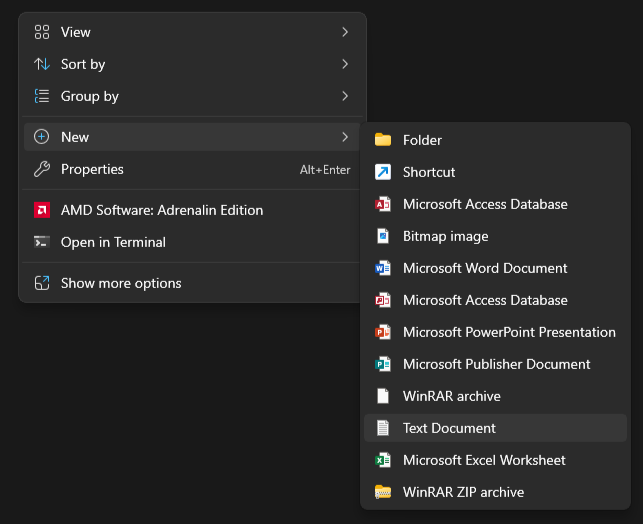The height and width of the screenshot is (524, 643).
Task: Select the Shortcut label in submenu
Action: [x=429, y=172]
